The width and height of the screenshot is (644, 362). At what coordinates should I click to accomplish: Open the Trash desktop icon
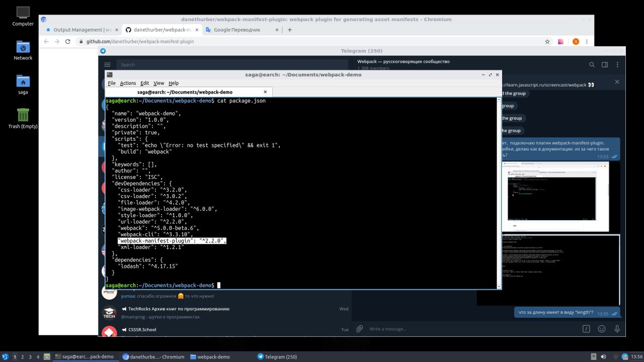pyautogui.click(x=23, y=119)
